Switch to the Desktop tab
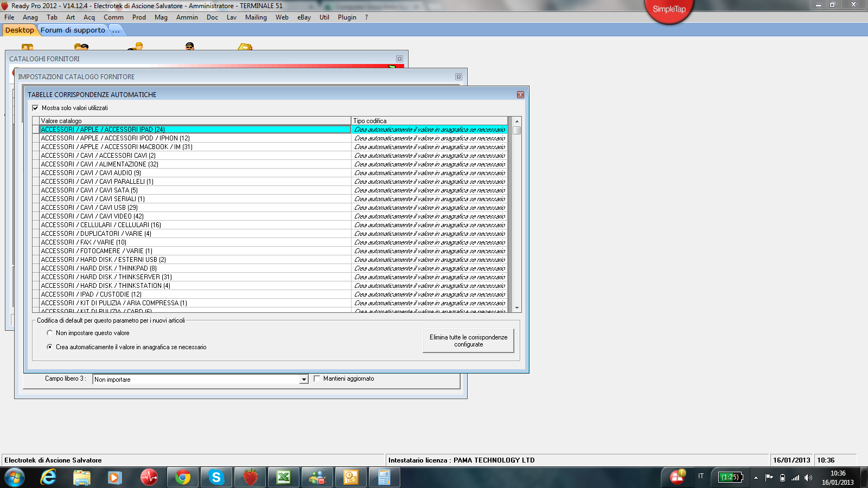The width and height of the screenshot is (868, 488). (20, 30)
